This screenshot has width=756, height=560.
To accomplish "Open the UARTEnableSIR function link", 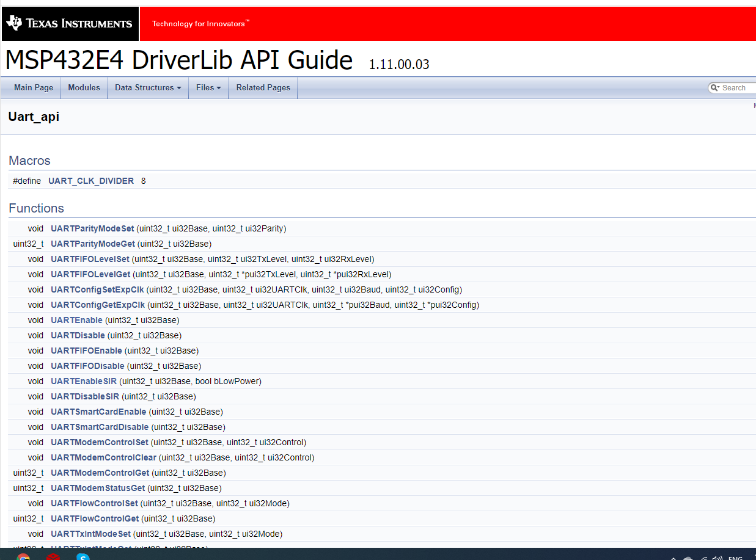I will click(84, 382).
